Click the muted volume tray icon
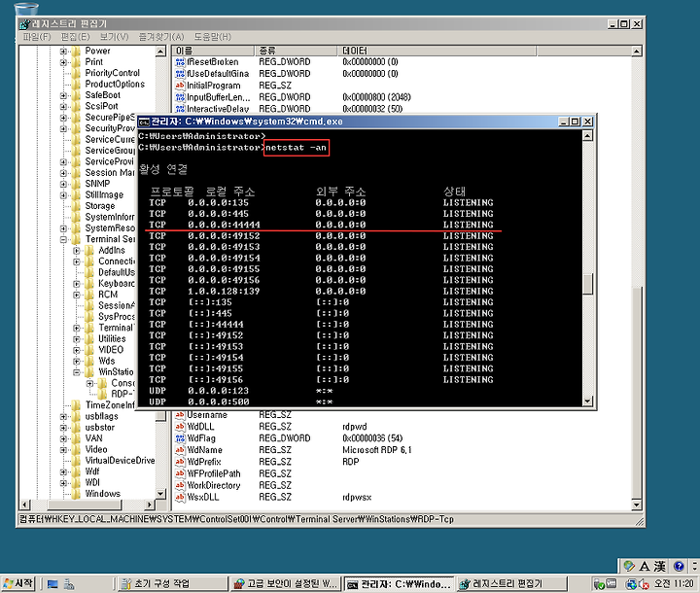700x593 pixels. [644, 583]
